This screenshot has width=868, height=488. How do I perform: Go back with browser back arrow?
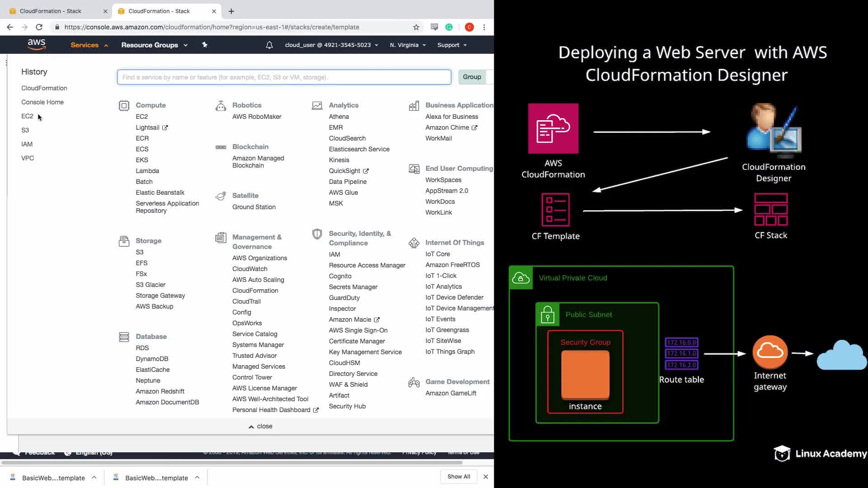point(10,27)
